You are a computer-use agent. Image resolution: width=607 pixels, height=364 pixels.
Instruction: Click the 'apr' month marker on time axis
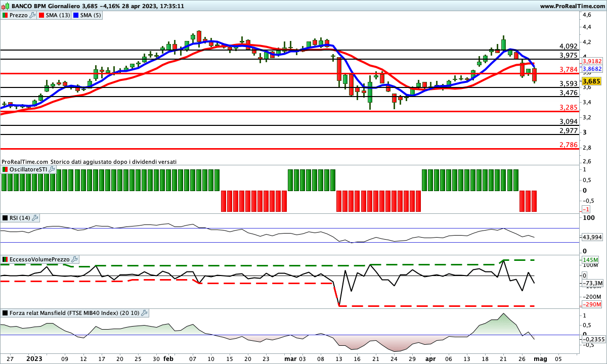coord(430,358)
